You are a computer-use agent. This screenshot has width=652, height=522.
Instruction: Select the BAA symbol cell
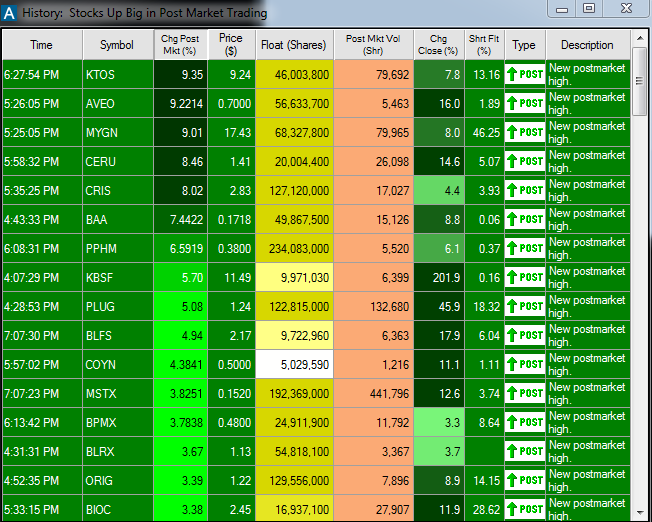point(118,219)
